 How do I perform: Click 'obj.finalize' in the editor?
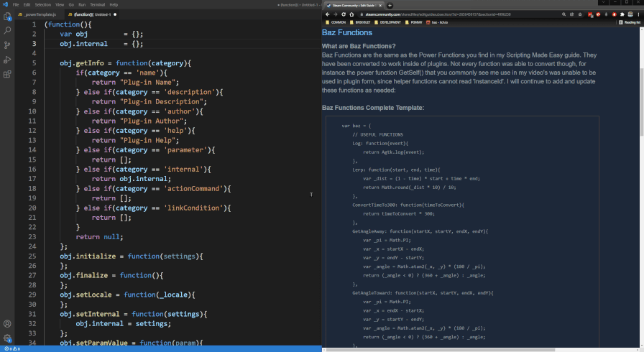click(x=84, y=275)
